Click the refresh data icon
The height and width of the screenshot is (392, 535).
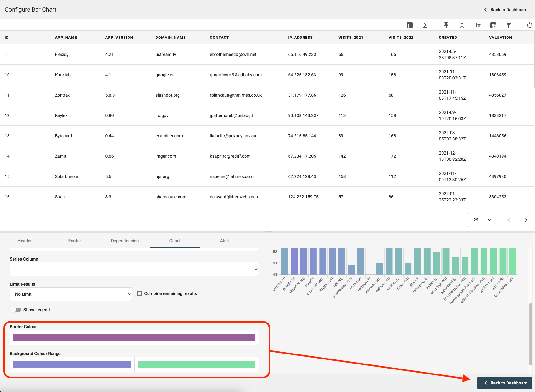529,25
